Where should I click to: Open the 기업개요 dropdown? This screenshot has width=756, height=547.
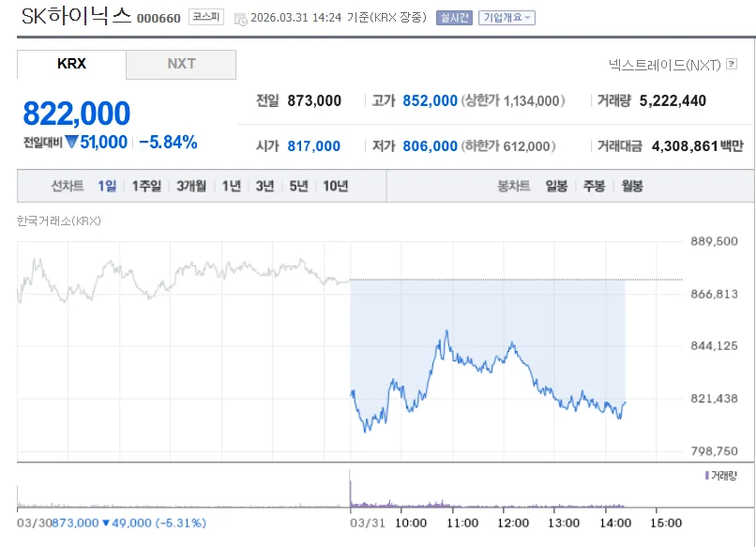[x=507, y=18]
